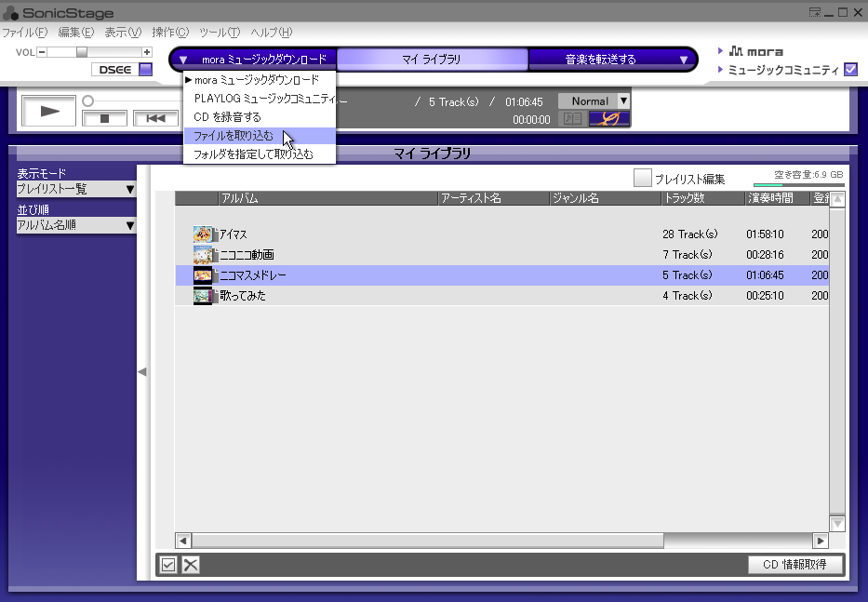Screen dimensions: 868x602
Task: Open the Edit (編集) menu
Action: (76, 33)
